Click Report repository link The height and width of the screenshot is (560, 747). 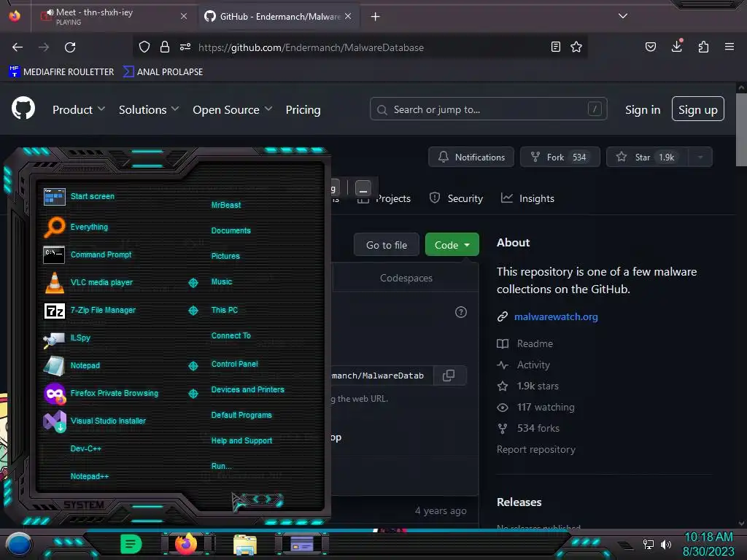(536, 449)
